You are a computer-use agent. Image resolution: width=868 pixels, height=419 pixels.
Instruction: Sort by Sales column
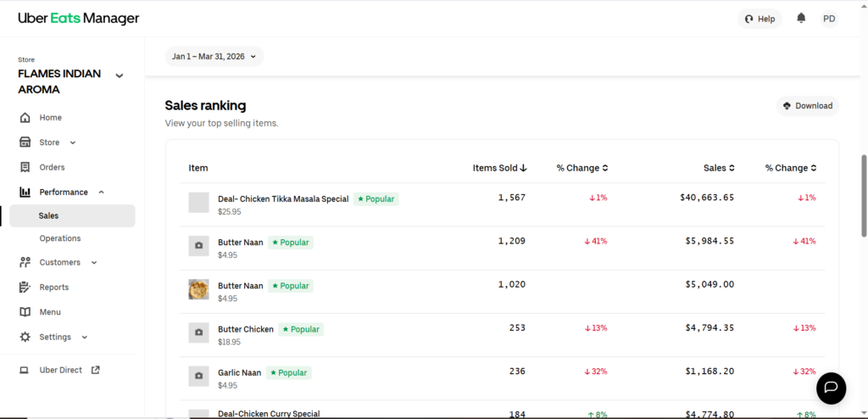coord(719,168)
